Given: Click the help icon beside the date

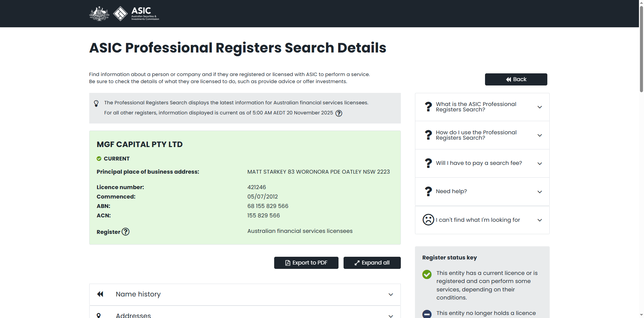Looking at the screenshot, I should [x=339, y=113].
